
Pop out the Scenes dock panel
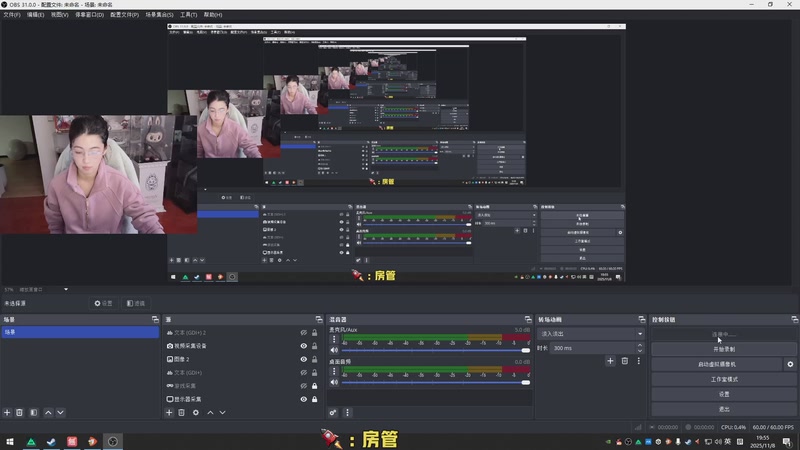(155, 319)
